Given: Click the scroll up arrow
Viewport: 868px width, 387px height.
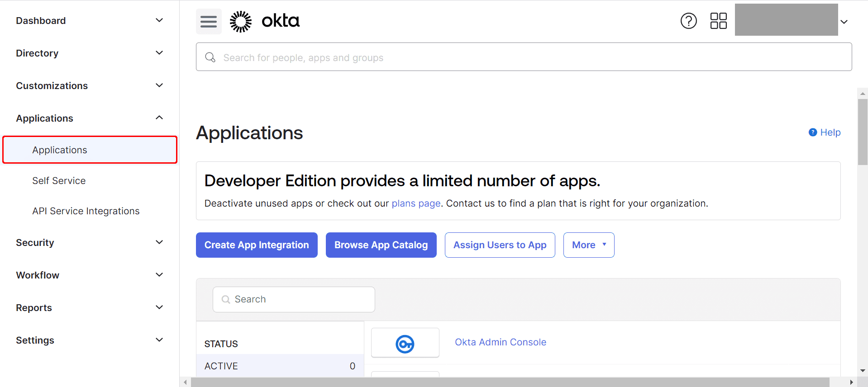Looking at the screenshot, I should tap(863, 94).
